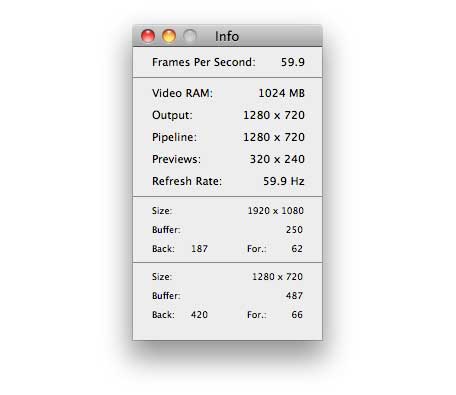Click the For. value 62

click(x=297, y=249)
